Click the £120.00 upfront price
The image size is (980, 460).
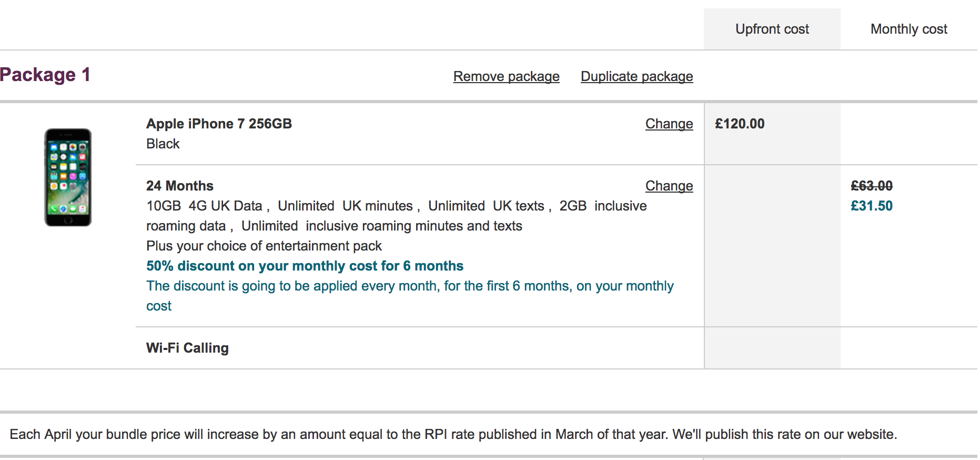click(740, 124)
